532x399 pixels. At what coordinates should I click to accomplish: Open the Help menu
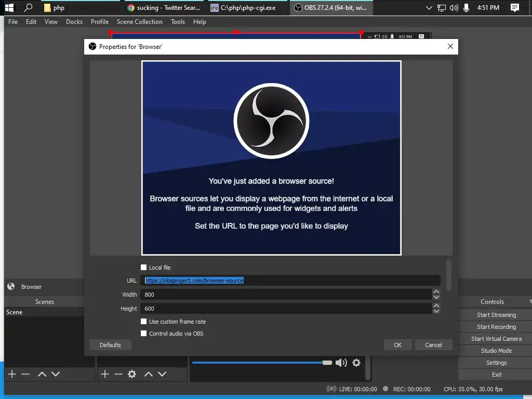coord(199,22)
